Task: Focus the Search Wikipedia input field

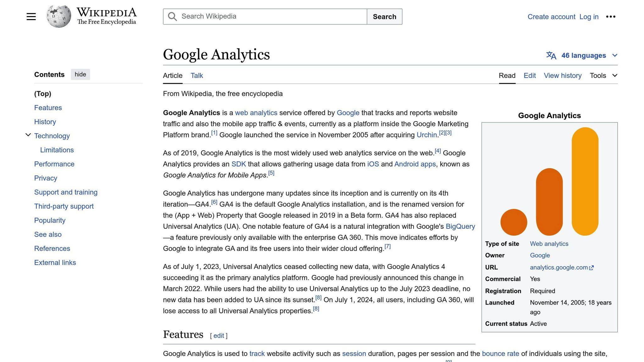Action: (x=270, y=17)
